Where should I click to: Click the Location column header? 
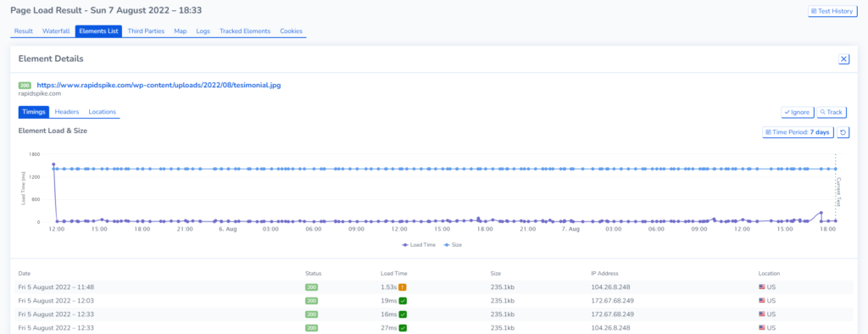pyautogui.click(x=769, y=274)
